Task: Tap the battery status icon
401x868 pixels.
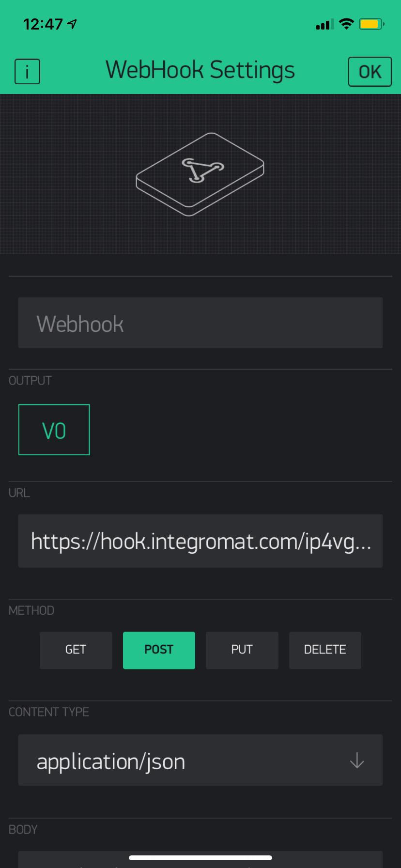Action: tap(371, 24)
